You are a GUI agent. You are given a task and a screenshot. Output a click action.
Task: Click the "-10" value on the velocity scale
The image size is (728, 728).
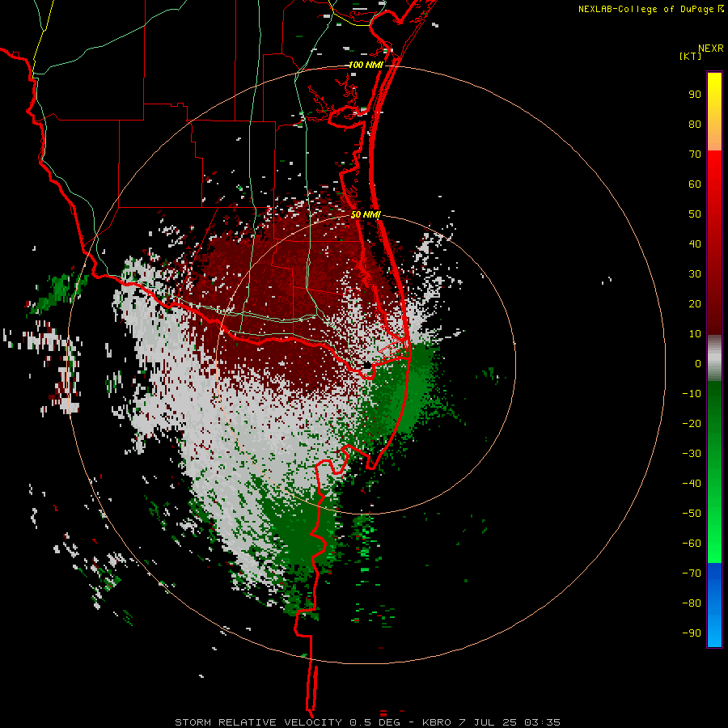692,394
